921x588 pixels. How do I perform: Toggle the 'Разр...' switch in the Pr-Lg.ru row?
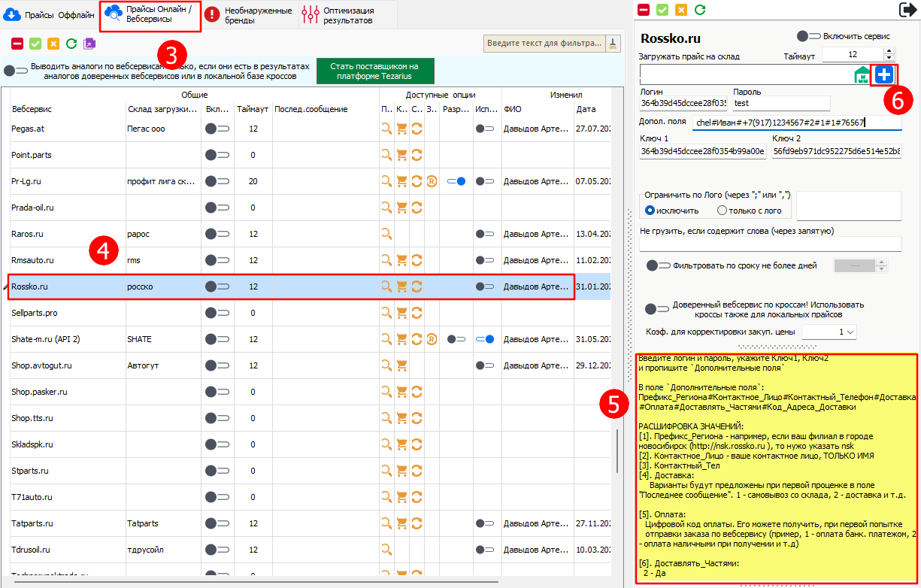(456, 181)
